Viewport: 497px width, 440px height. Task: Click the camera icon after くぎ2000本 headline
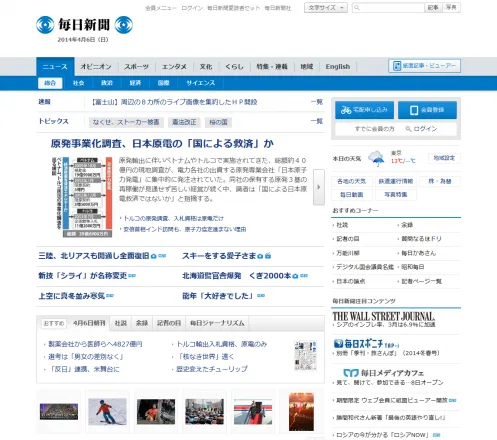tap(295, 276)
